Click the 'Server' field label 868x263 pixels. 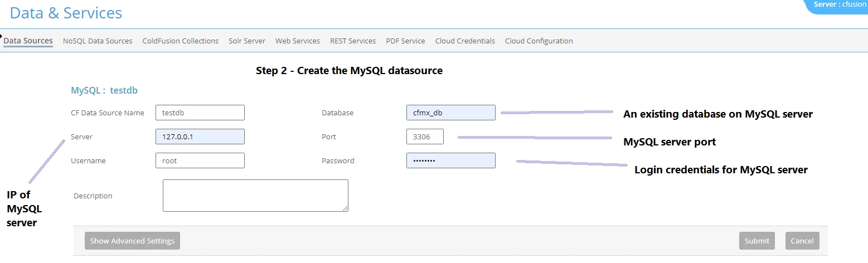pyautogui.click(x=82, y=137)
